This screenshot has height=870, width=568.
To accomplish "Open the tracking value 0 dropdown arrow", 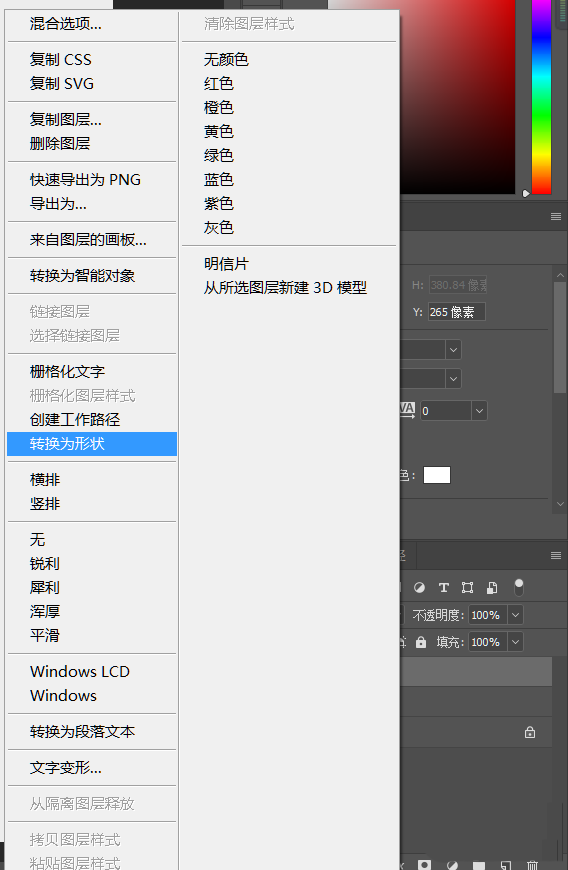I will pyautogui.click(x=479, y=411).
